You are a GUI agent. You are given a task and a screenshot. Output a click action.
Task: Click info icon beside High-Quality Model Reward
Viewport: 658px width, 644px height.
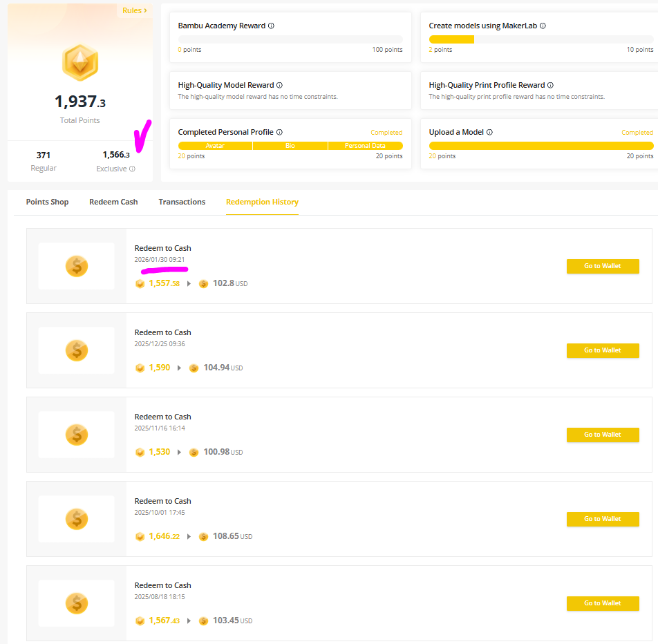(x=279, y=86)
